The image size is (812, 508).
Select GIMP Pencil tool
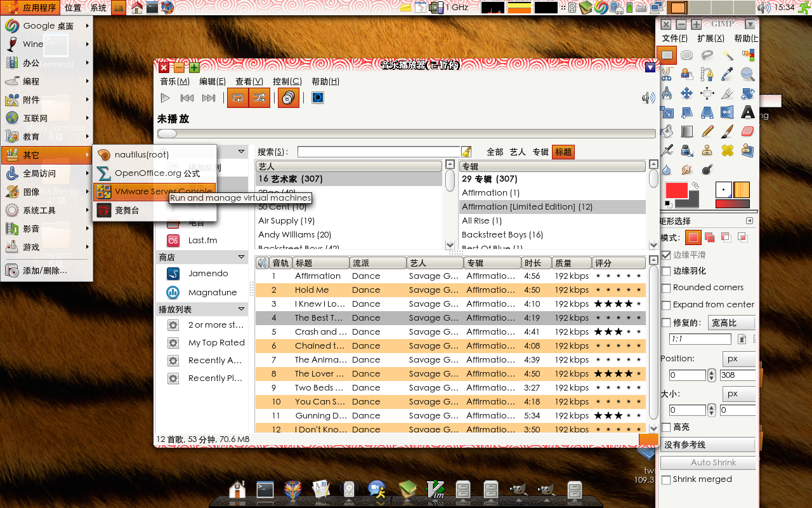click(x=707, y=131)
